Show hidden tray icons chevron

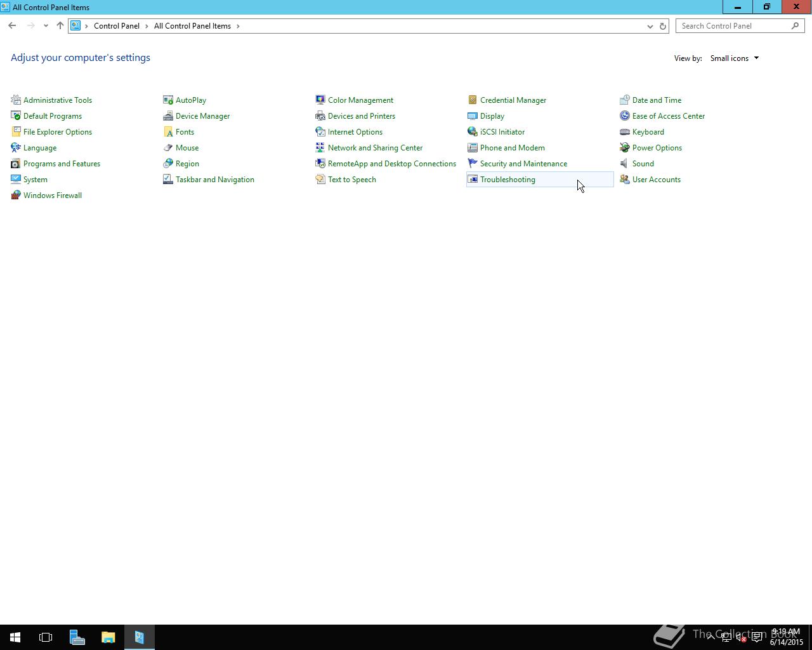[711, 638]
